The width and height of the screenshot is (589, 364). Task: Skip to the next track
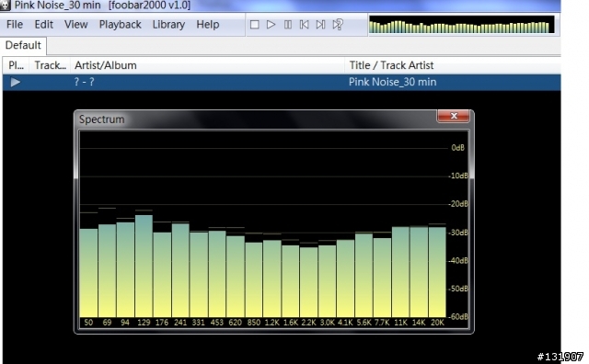pyautogui.click(x=321, y=25)
